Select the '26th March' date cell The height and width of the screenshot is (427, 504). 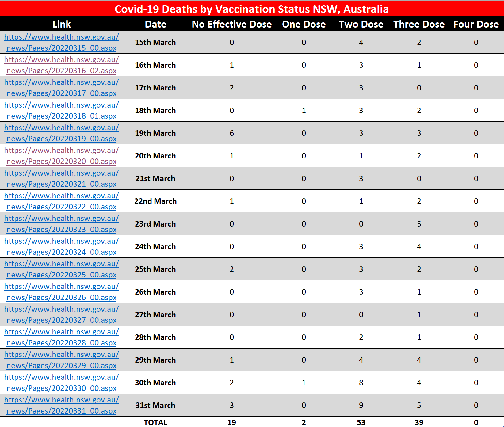[155, 292]
